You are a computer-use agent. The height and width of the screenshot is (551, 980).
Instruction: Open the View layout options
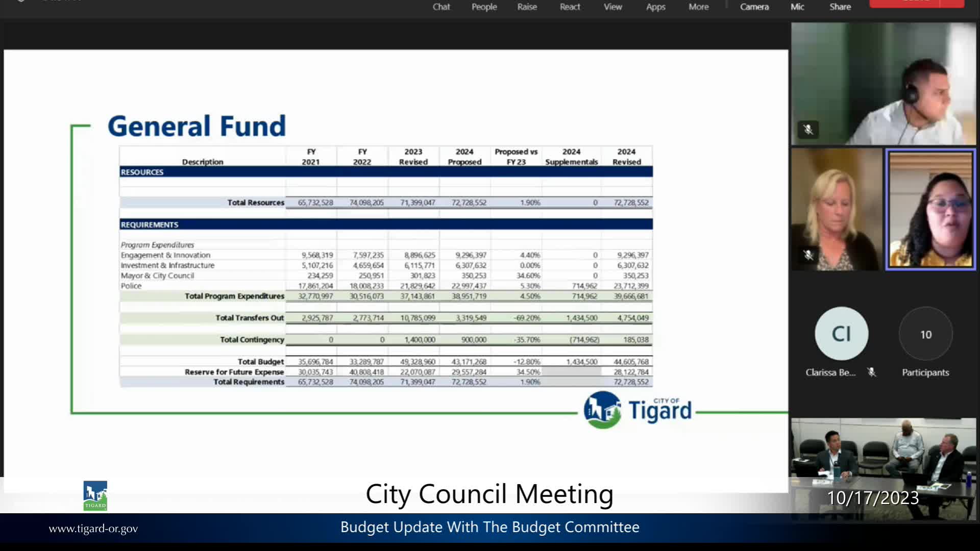612,7
